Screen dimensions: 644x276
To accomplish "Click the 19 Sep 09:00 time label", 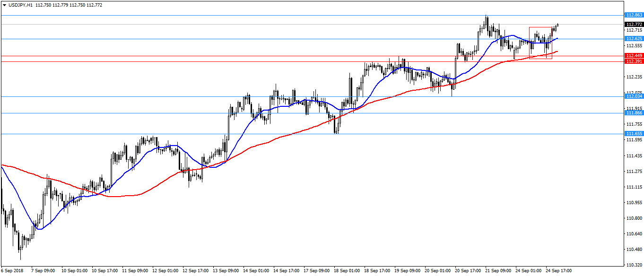I will (408, 271).
